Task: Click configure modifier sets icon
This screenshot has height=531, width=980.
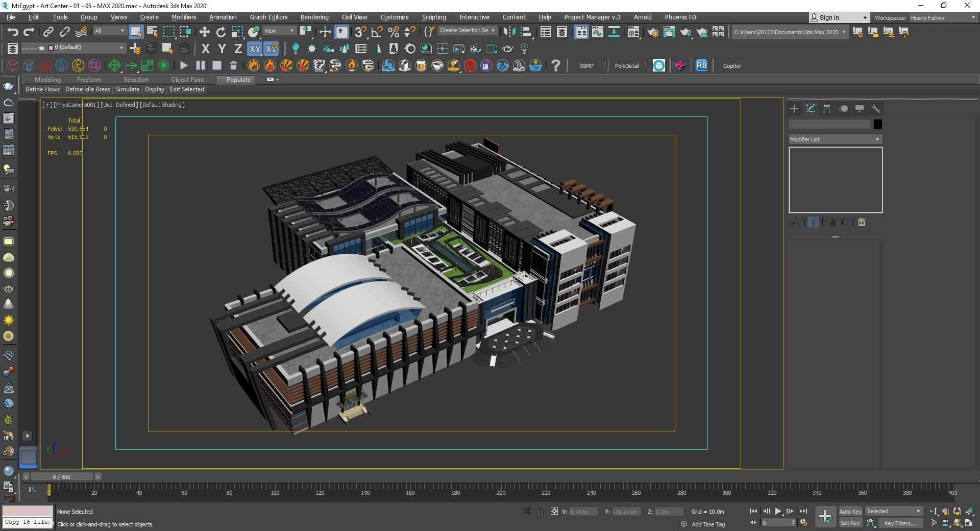Action: pos(862,222)
